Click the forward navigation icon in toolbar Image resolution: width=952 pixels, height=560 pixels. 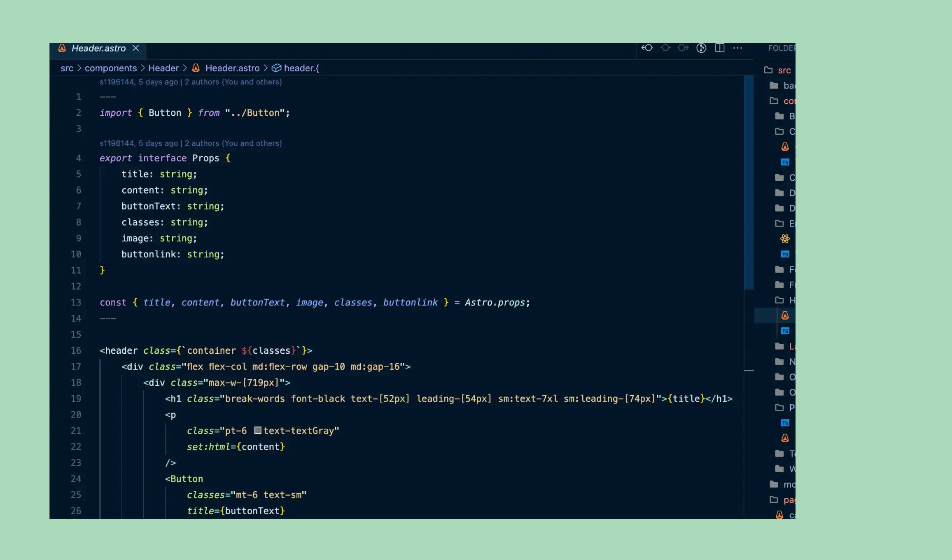pyautogui.click(x=683, y=48)
